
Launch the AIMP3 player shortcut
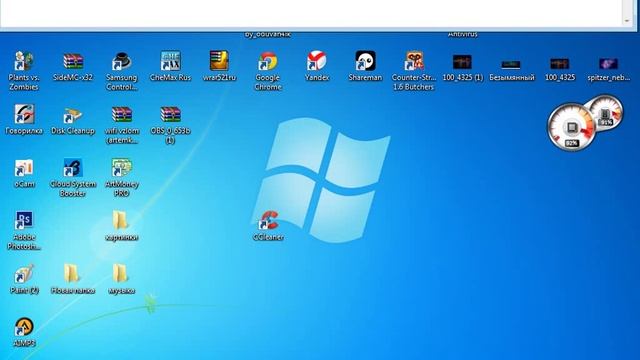(24, 327)
